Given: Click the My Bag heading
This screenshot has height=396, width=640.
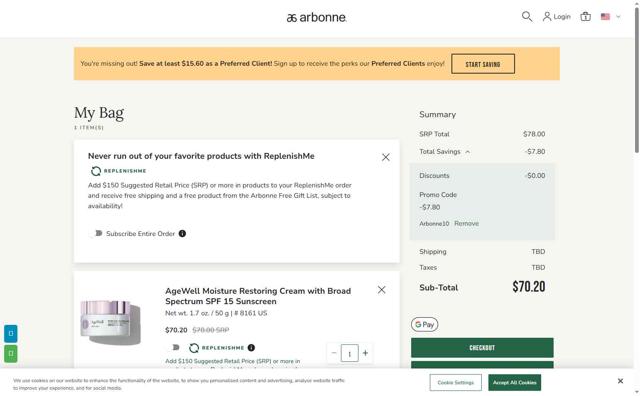Looking at the screenshot, I should 99,113.
